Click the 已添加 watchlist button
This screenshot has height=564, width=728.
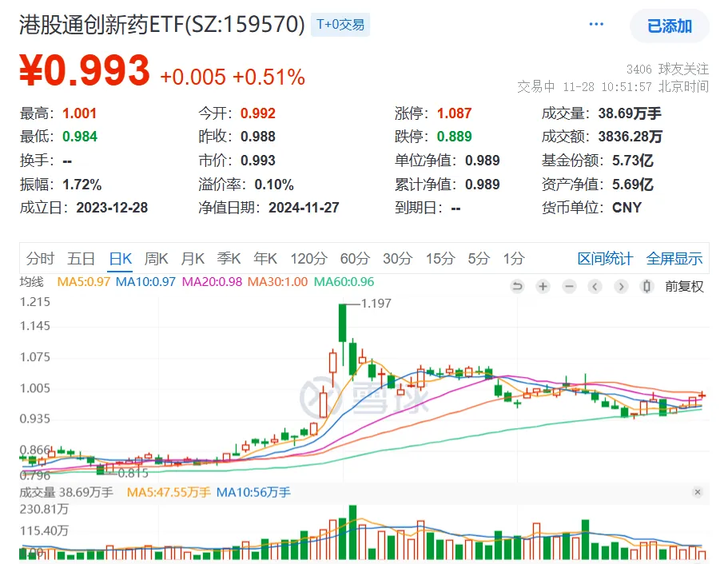670,26
